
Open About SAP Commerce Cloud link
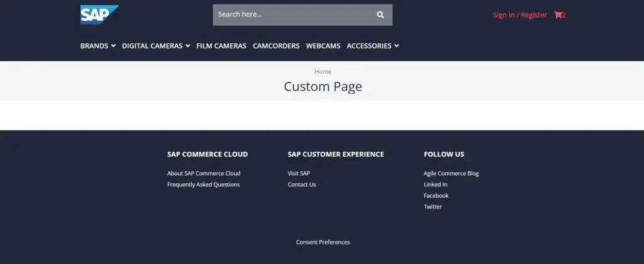click(204, 173)
